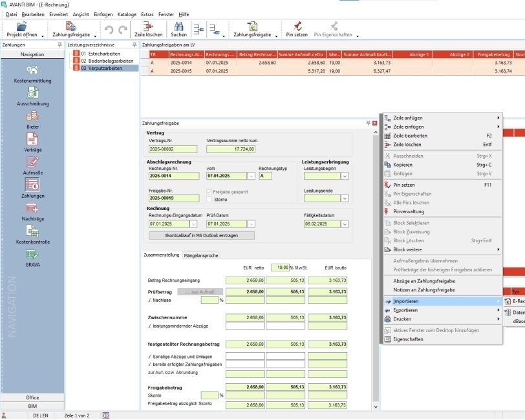Open the Ausschreibung navigation icon

pos(32,93)
